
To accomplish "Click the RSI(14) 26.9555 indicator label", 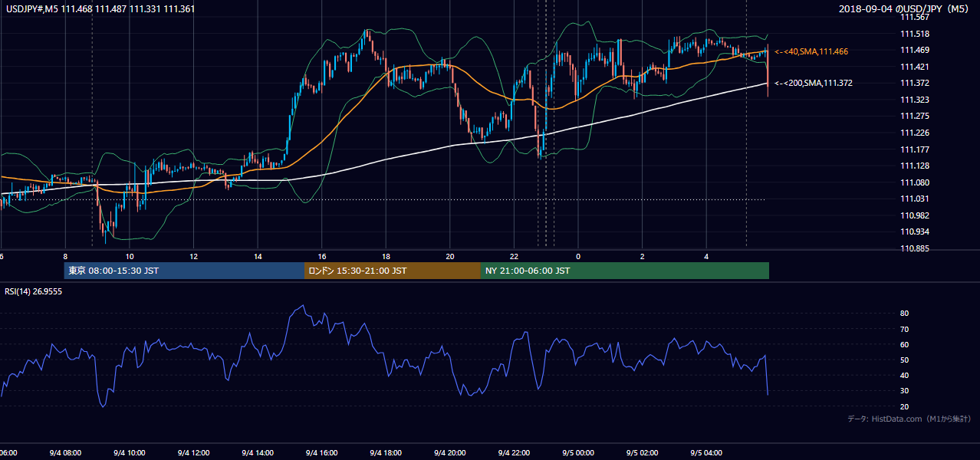I will [33, 291].
